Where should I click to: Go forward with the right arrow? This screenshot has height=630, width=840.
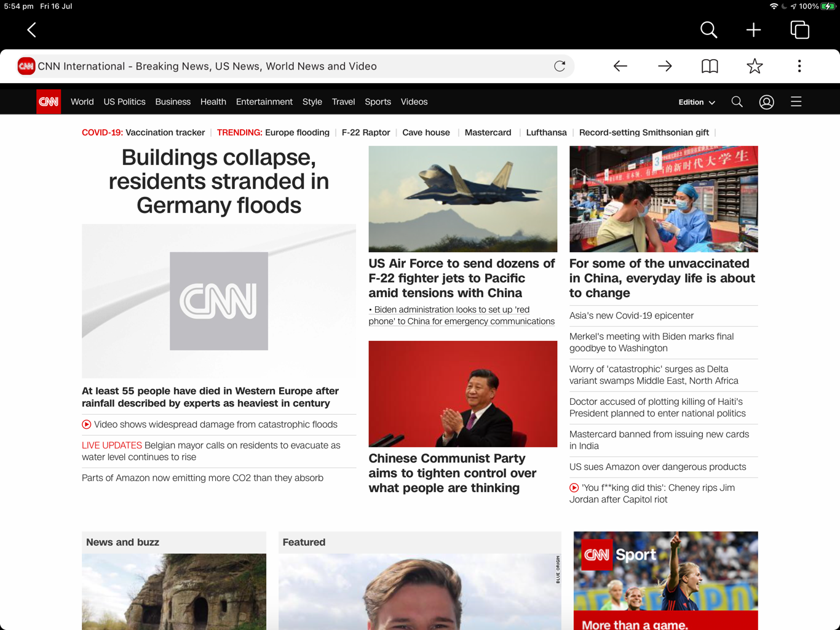coord(665,66)
